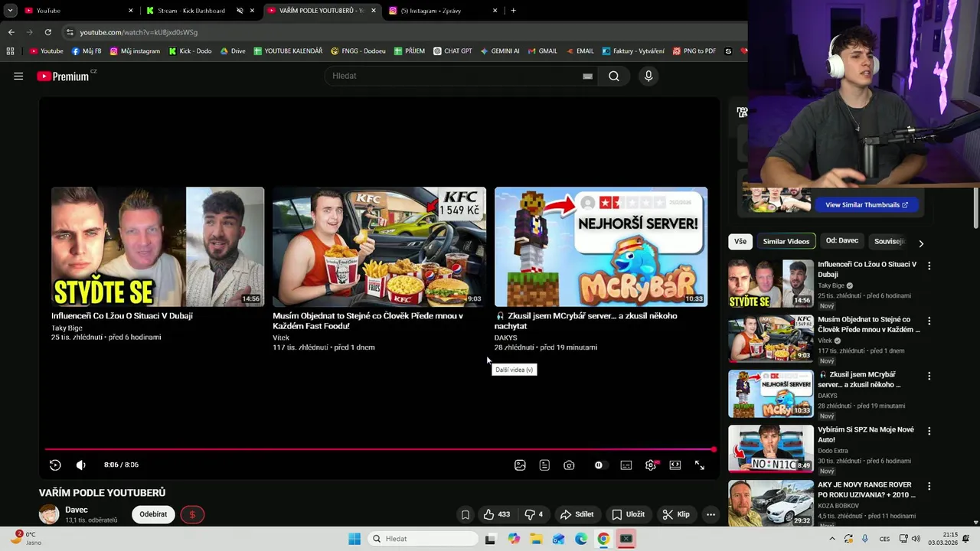Open the transcript icon in player controls
Screen dimensions: 980x551
pyautogui.click(x=544, y=465)
